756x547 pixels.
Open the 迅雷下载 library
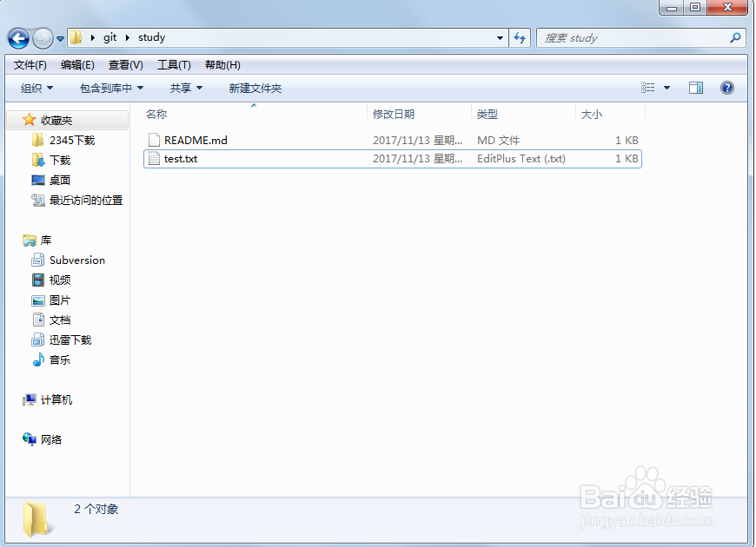pos(72,339)
